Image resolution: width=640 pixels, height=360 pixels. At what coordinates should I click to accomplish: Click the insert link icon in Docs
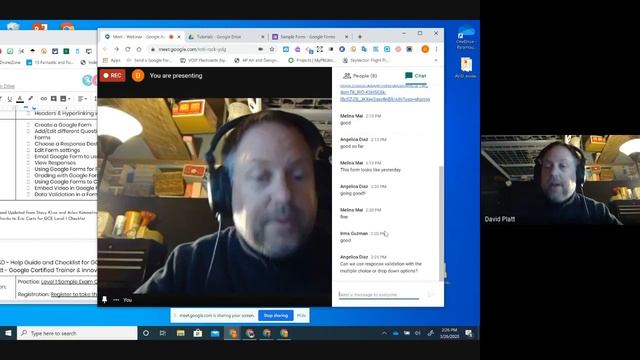tap(43, 99)
